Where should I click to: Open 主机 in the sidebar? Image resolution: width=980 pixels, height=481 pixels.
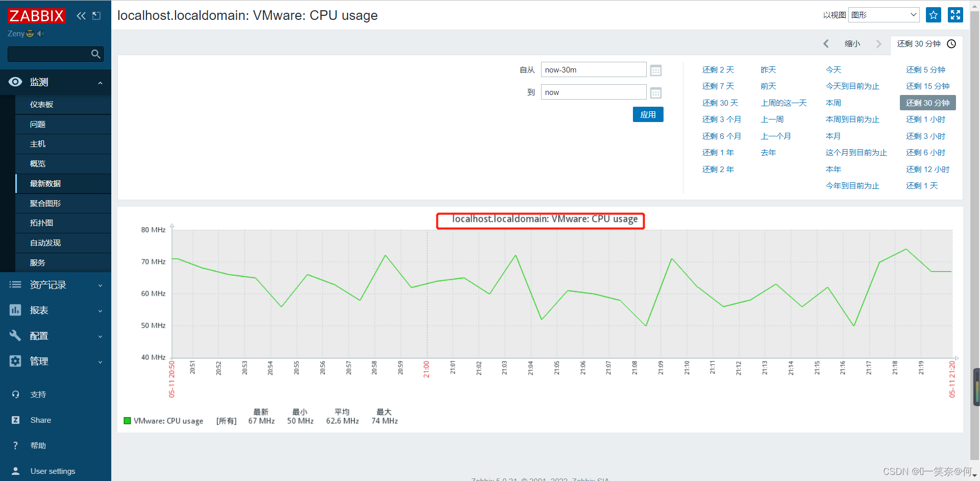63,144
